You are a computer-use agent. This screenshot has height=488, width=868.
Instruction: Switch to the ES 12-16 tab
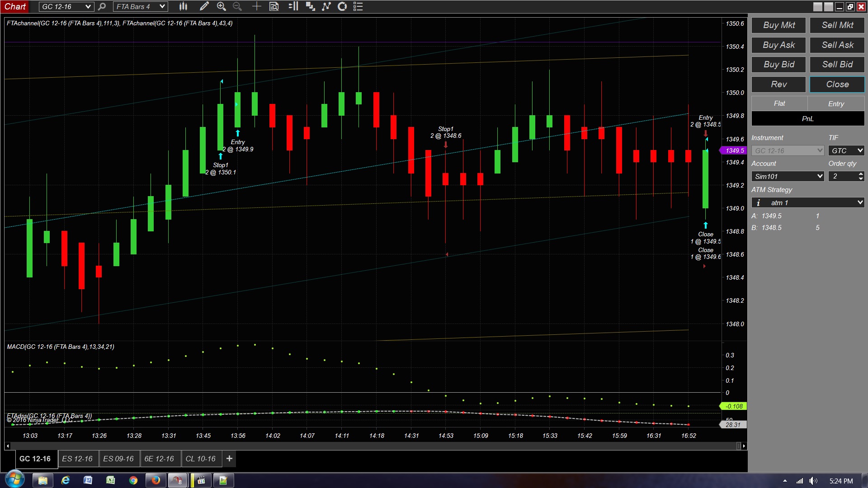[x=77, y=459]
